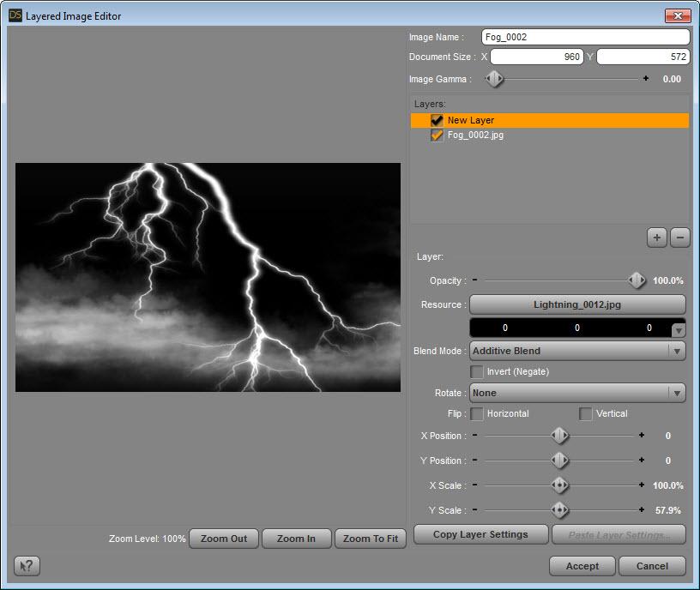Click the Accept button
Screen dimensions: 700x590
(x=582, y=566)
